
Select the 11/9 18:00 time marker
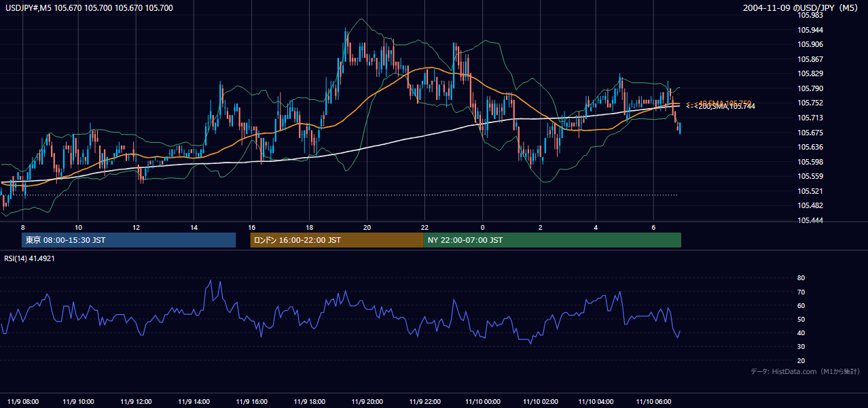309,401
